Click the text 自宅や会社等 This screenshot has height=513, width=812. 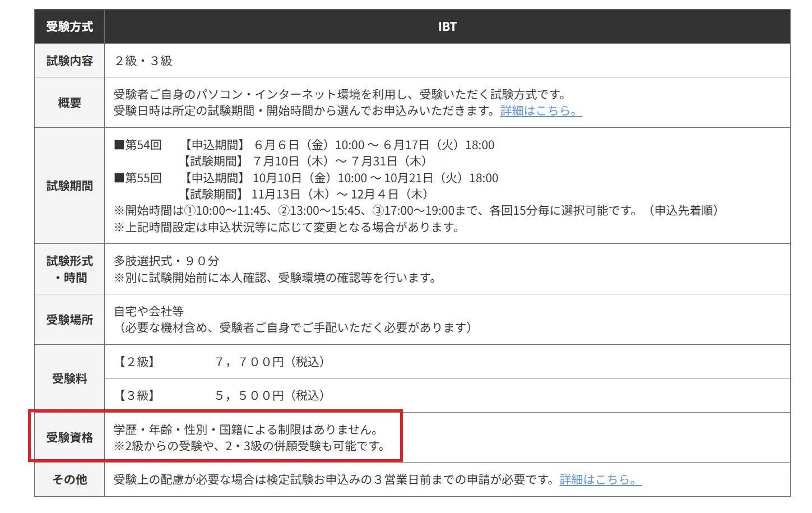[149, 311]
